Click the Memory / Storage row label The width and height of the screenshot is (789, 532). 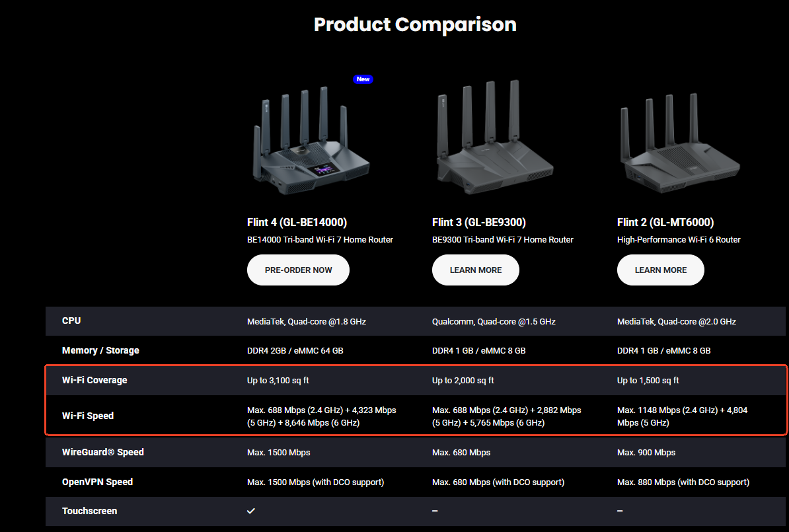coord(100,350)
